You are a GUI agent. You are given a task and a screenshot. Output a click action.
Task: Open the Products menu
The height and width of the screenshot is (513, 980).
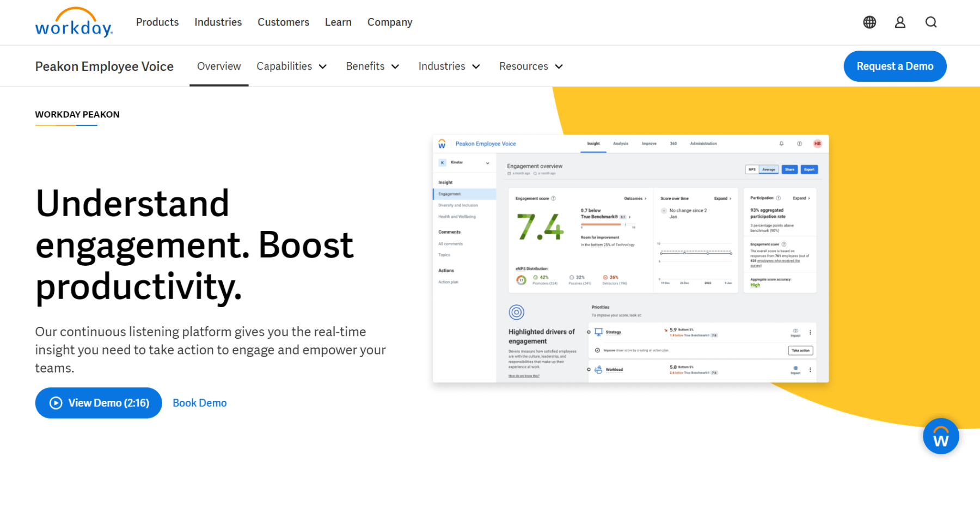pyautogui.click(x=157, y=22)
